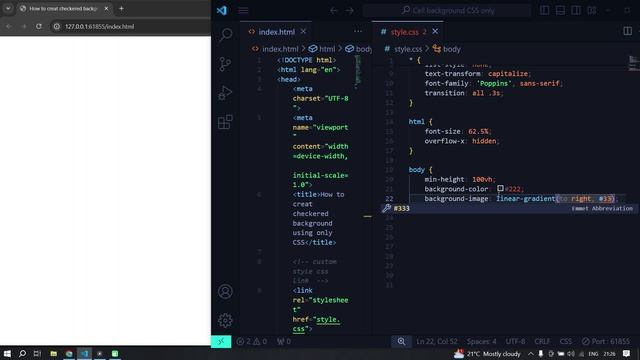640x360 pixels.
Task: Toggle the secondary side bar layout icon
Action: (576, 10)
